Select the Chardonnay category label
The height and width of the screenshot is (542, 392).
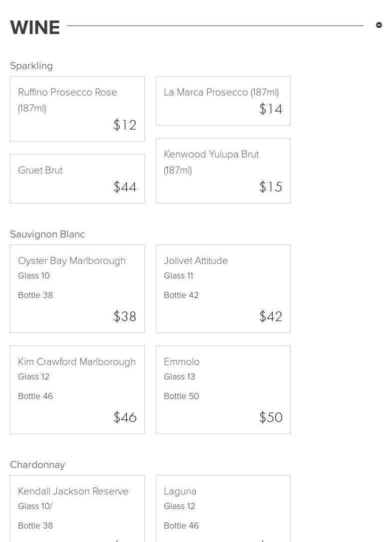tap(37, 465)
